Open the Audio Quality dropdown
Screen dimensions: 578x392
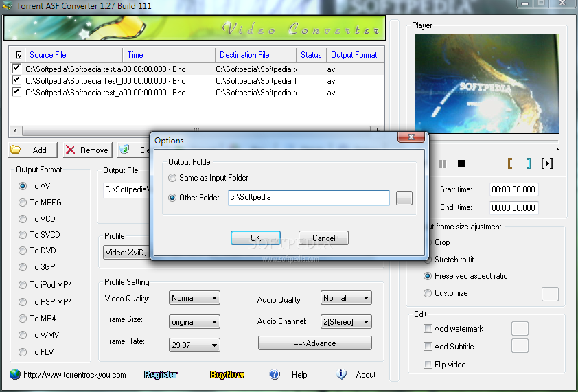[346, 298]
